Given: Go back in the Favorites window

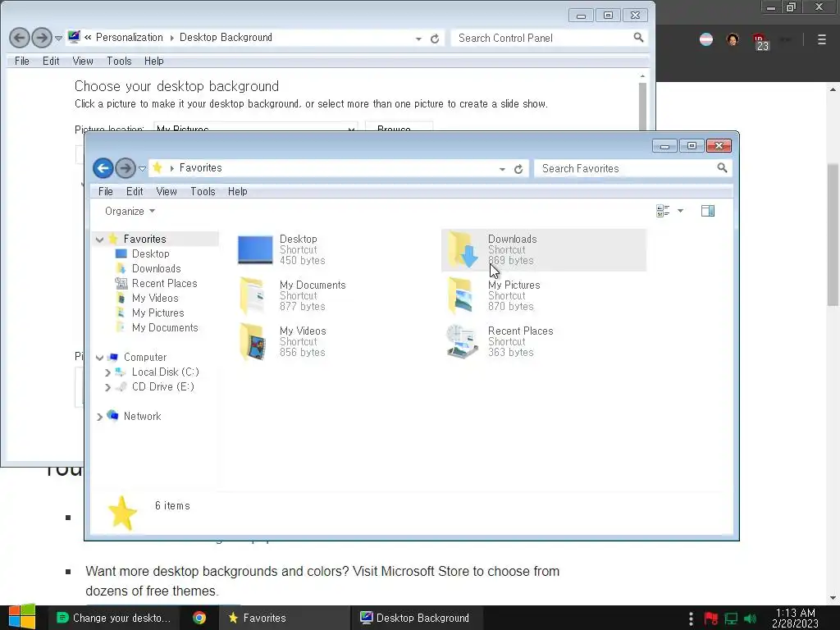Looking at the screenshot, I should point(103,168).
